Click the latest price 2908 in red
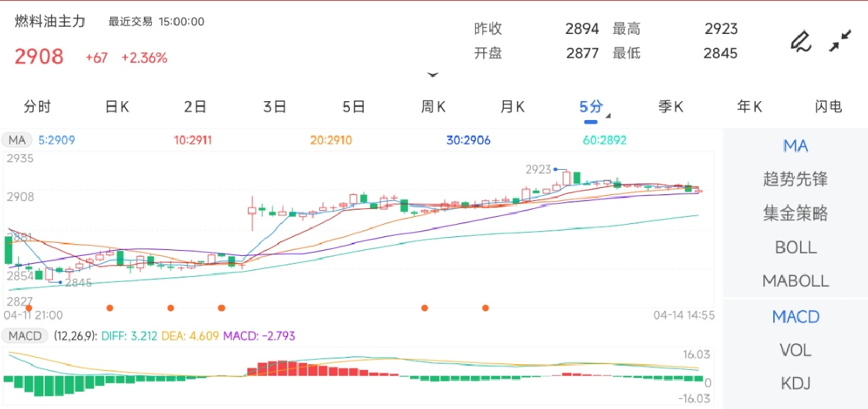 pyautogui.click(x=39, y=56)
